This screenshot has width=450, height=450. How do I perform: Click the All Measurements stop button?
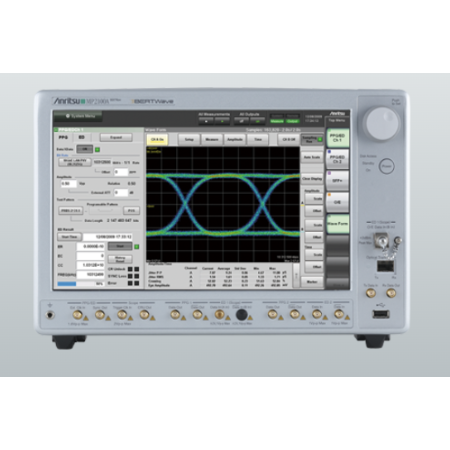tap(206, 121)
